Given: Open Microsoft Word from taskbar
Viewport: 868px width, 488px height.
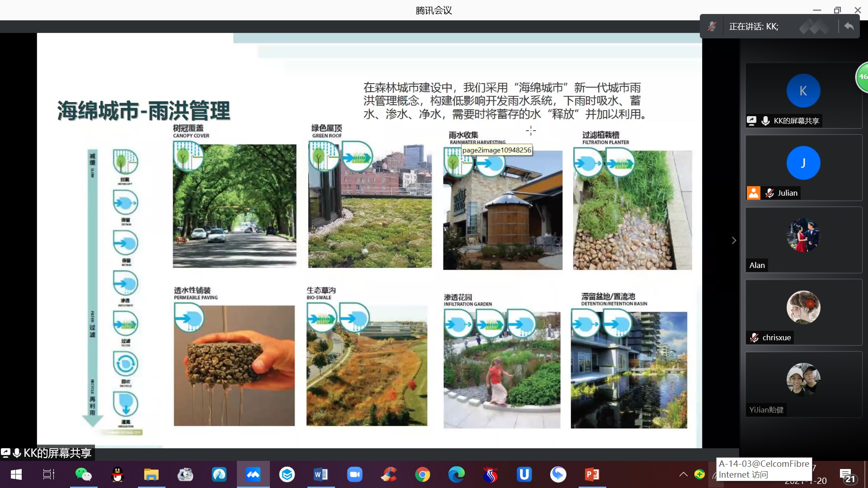Looking at the screenshot, I should pos(321,474).
